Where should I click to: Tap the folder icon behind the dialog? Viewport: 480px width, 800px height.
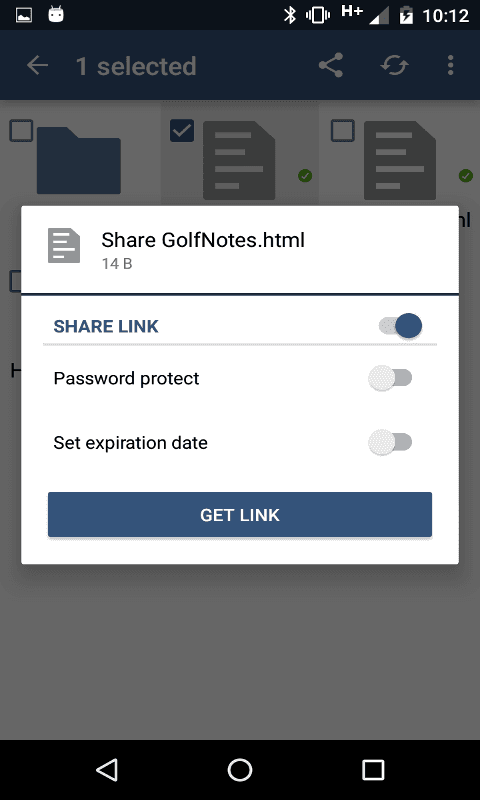coord(79,160)
